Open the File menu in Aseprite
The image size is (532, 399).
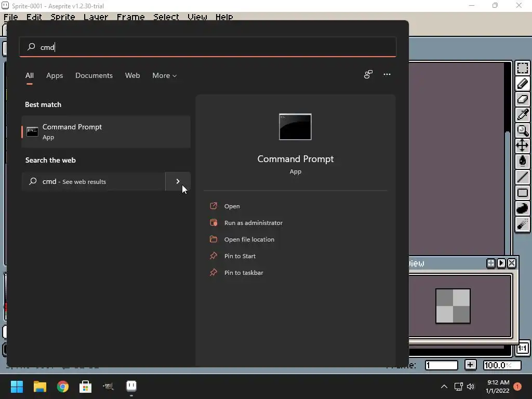click(x=11, y=17)
